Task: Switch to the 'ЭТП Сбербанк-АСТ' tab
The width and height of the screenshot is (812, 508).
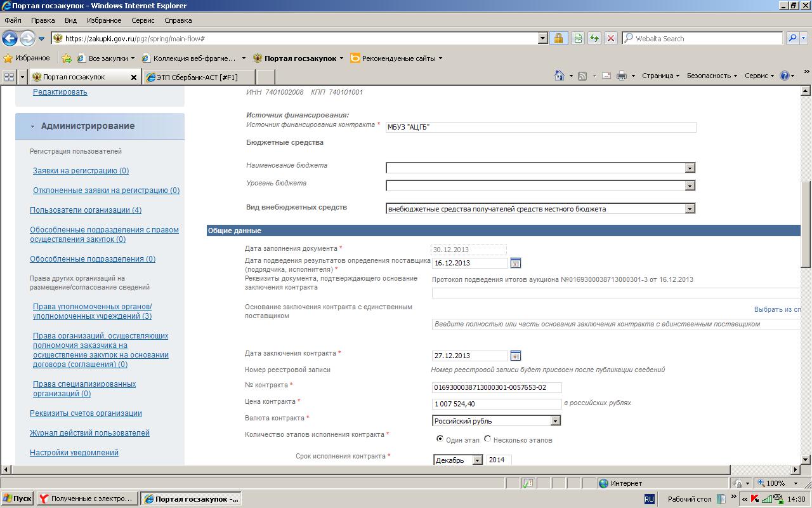Action: (197, 77)
